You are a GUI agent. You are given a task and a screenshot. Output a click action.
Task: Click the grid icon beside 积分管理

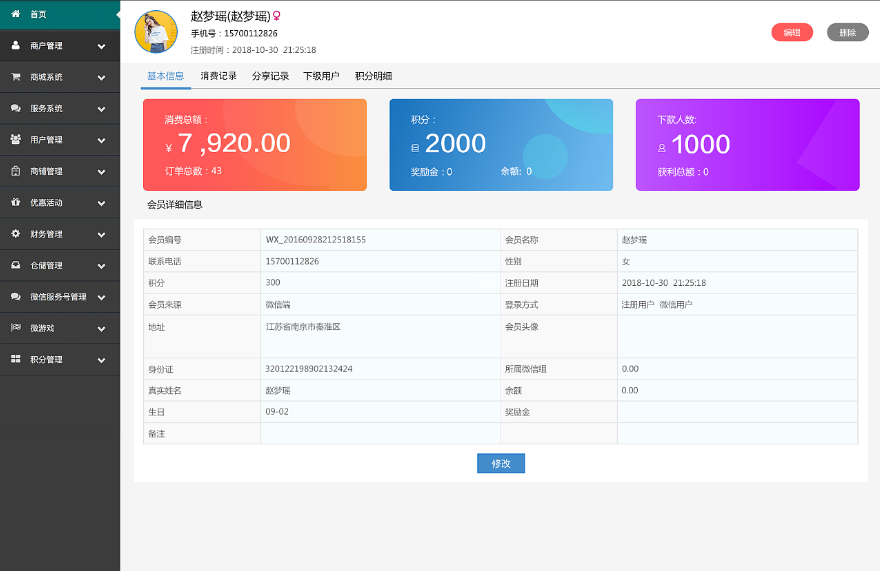(x=16, y=359)
